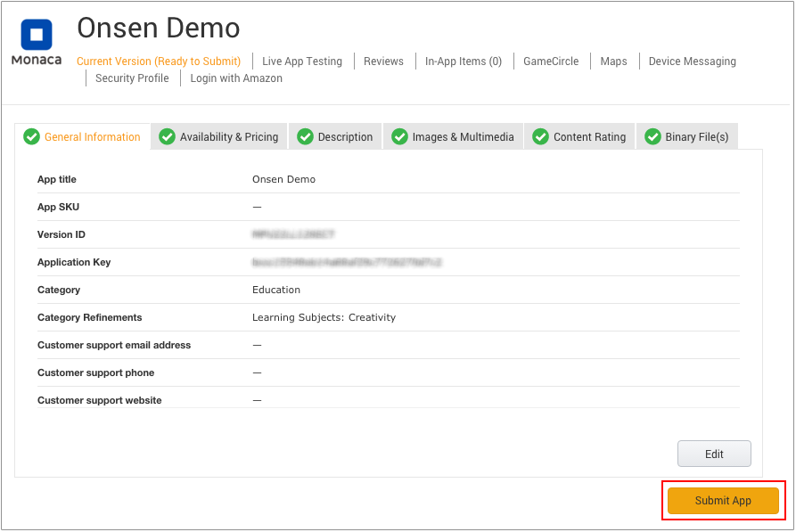Image resolution: width=796 pixels, height=532 pixels.
Task: Open the General Information tab
Action: 82,136
